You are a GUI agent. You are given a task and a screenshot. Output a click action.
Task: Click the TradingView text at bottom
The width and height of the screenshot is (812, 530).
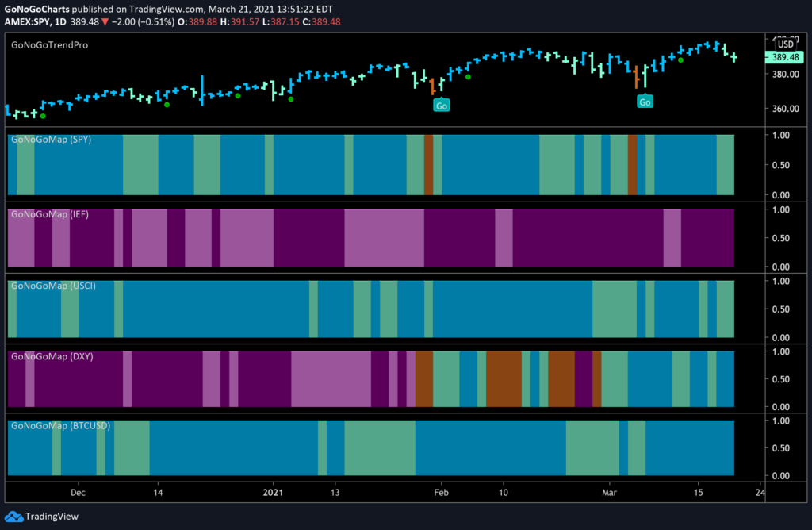pyautogui.click(x=52, y=517)
